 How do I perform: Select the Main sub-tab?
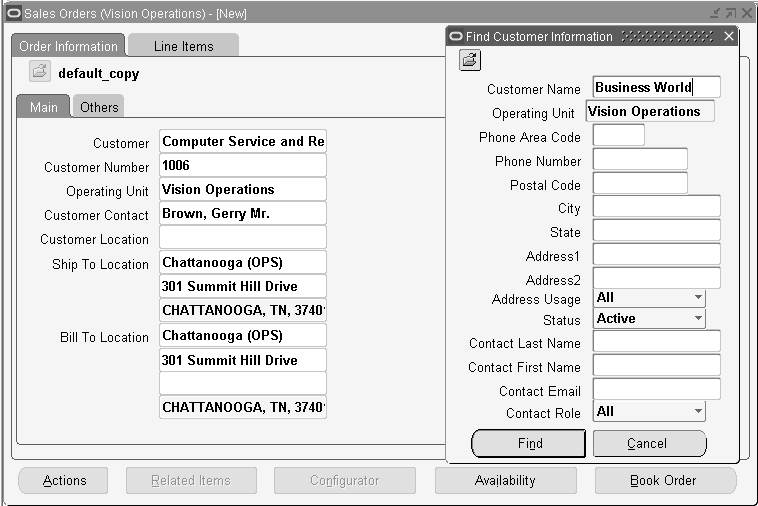[44, 107]
